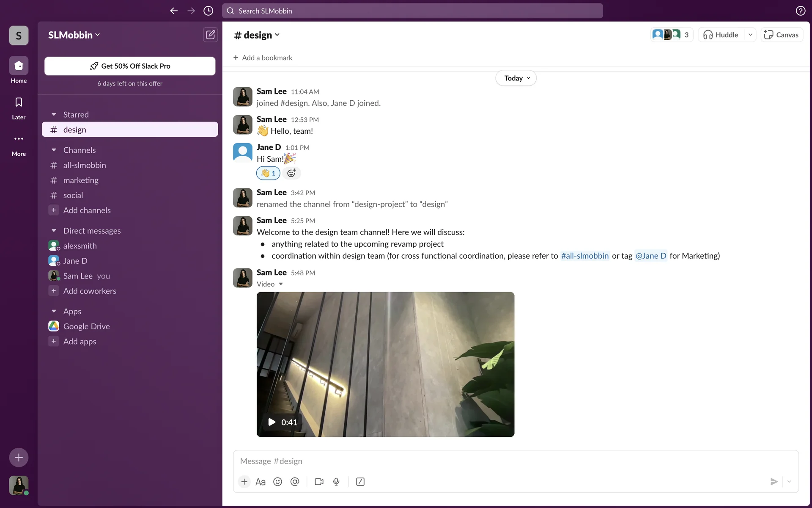Click the mention @ icon
This screenshot has width=812, height=508.
click(x=295, y=482)
